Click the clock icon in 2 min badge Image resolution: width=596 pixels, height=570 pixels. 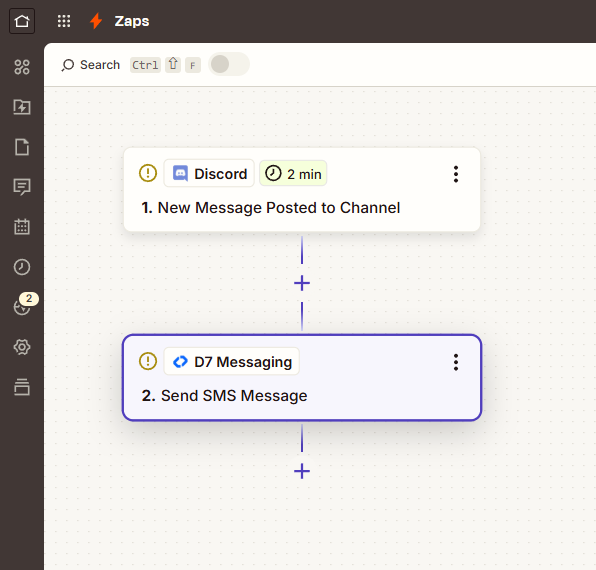[273, 173]
